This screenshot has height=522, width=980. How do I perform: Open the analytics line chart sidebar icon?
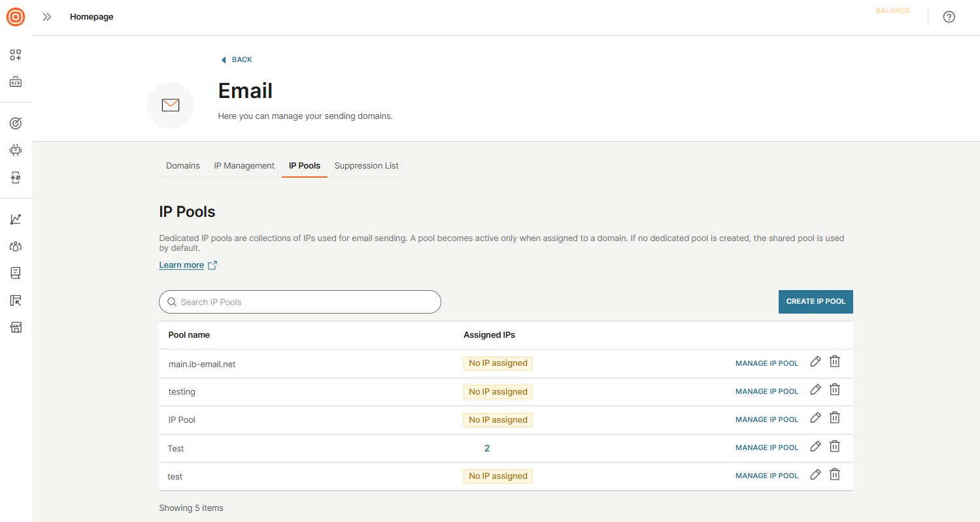click(16, 219)
